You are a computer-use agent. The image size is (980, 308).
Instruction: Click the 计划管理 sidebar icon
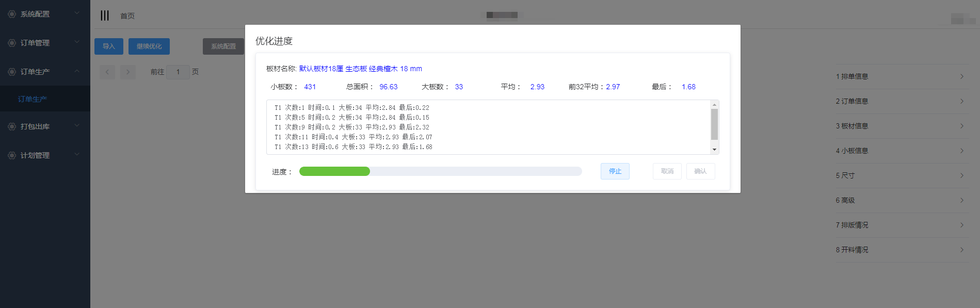click(x=12, y=155)
